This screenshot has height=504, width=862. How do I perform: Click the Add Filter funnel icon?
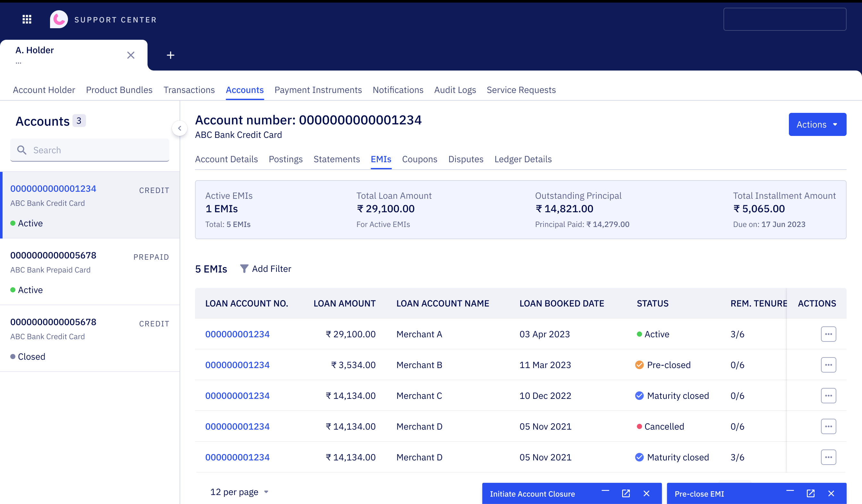[244, 269]
